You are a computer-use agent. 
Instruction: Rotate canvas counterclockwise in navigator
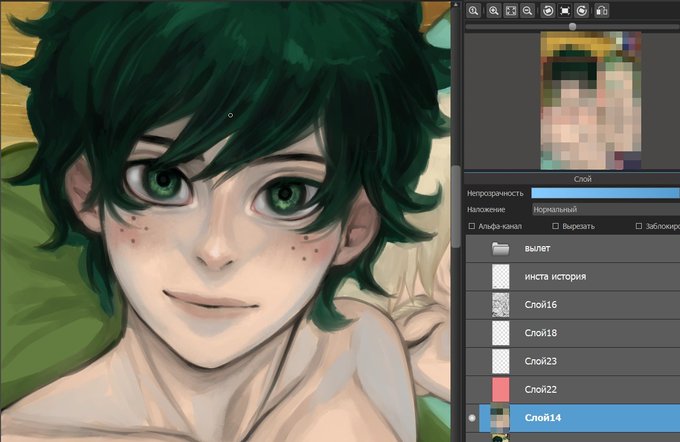pos(548,11)
